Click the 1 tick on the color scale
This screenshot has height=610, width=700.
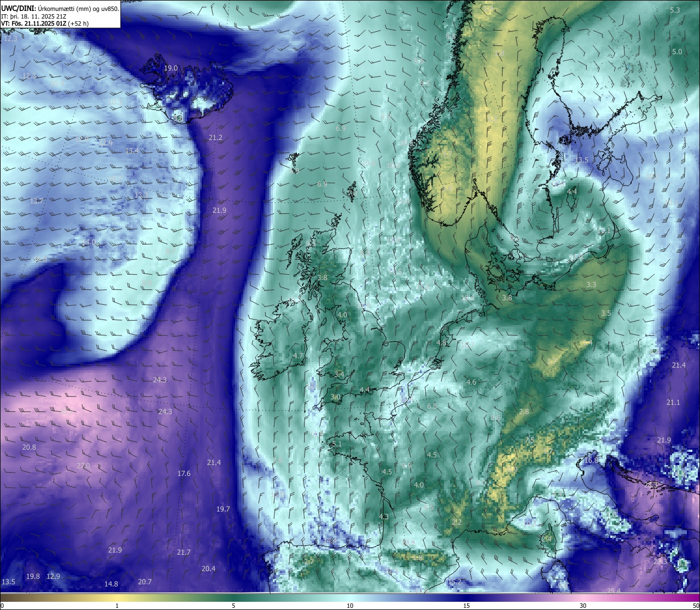pos(117,606)
